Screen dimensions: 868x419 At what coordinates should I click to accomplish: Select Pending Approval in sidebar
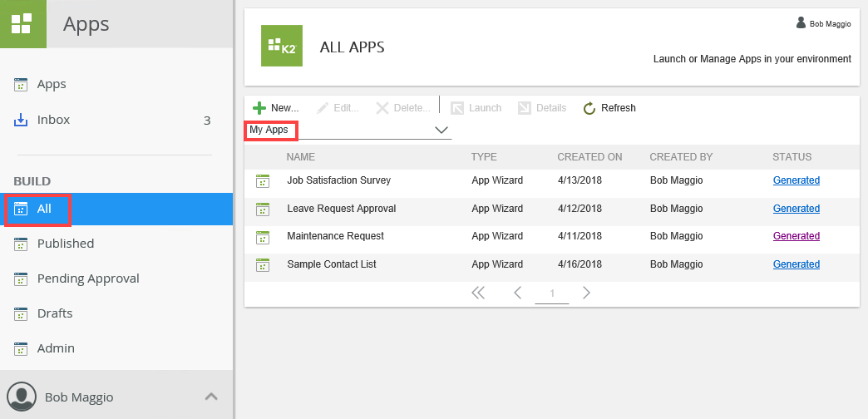click(87, 279)
